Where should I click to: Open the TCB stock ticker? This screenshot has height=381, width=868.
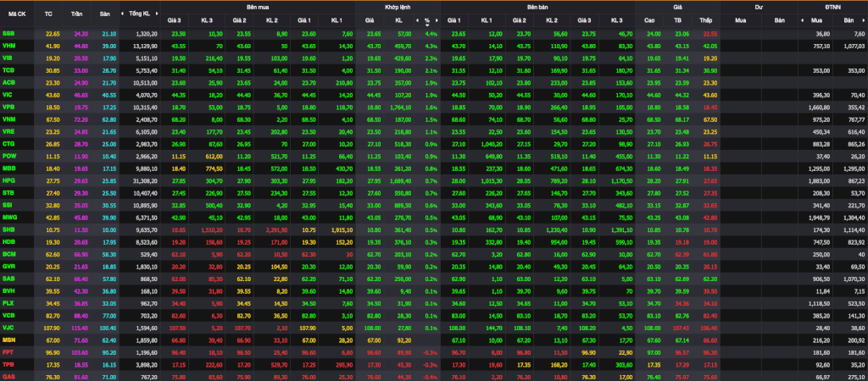coord(8,70)
